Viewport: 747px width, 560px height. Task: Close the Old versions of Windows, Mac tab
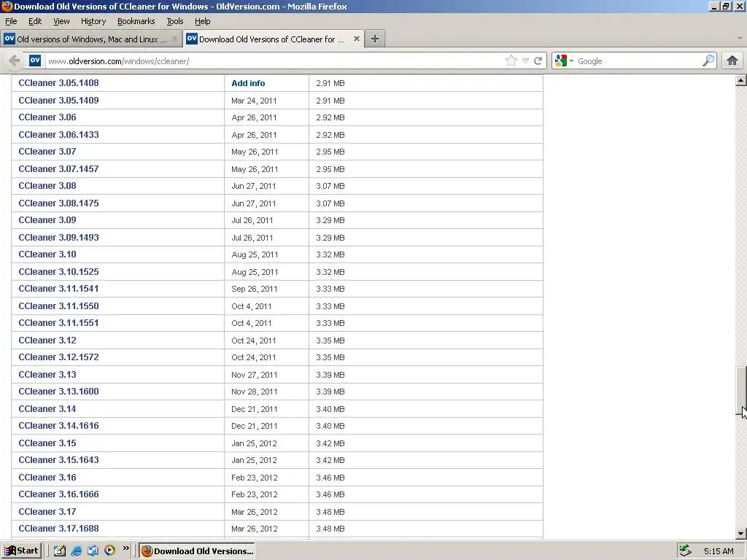(x=174, y=39)
